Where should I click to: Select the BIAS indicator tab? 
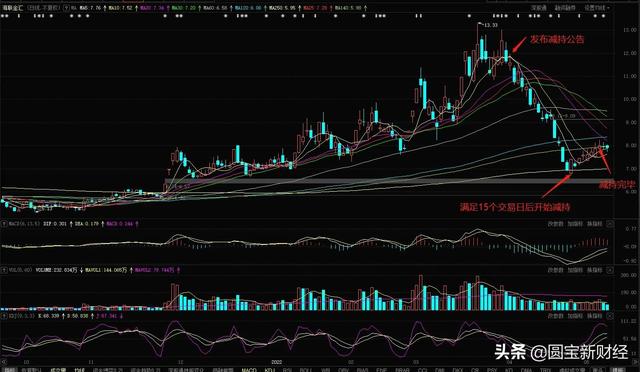[x=362, y=370]
